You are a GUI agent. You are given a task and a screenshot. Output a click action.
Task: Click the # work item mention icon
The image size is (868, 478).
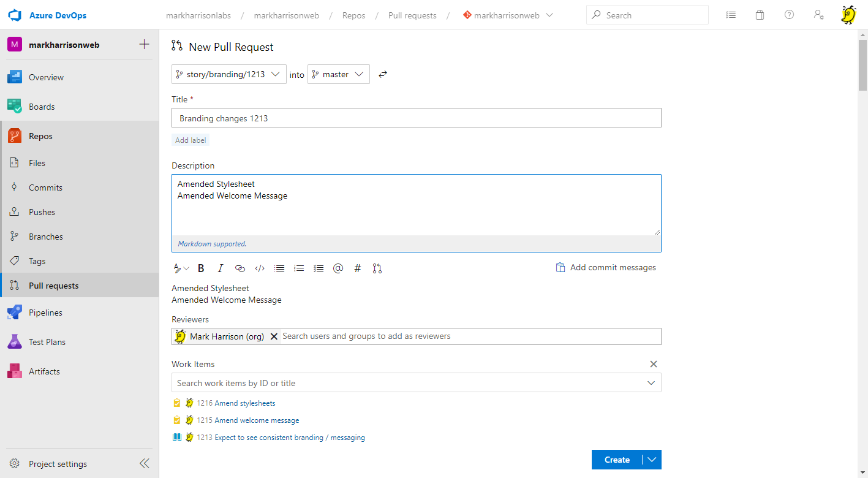point(358,268)
